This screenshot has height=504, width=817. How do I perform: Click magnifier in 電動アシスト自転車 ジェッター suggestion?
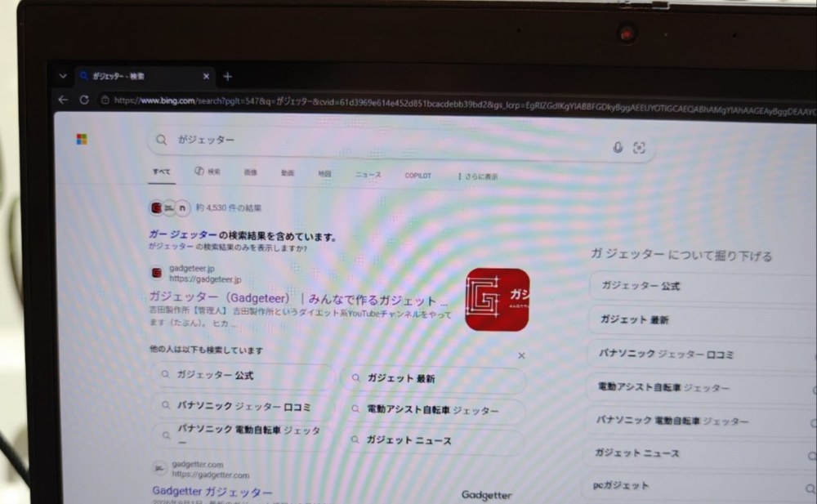355,409
